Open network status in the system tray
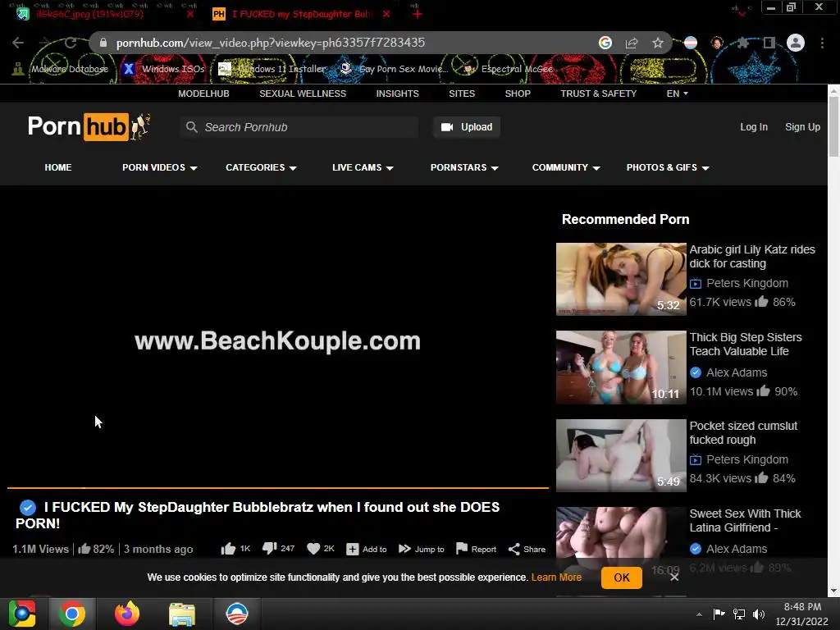Screen dimensions: 840x630 739,614
